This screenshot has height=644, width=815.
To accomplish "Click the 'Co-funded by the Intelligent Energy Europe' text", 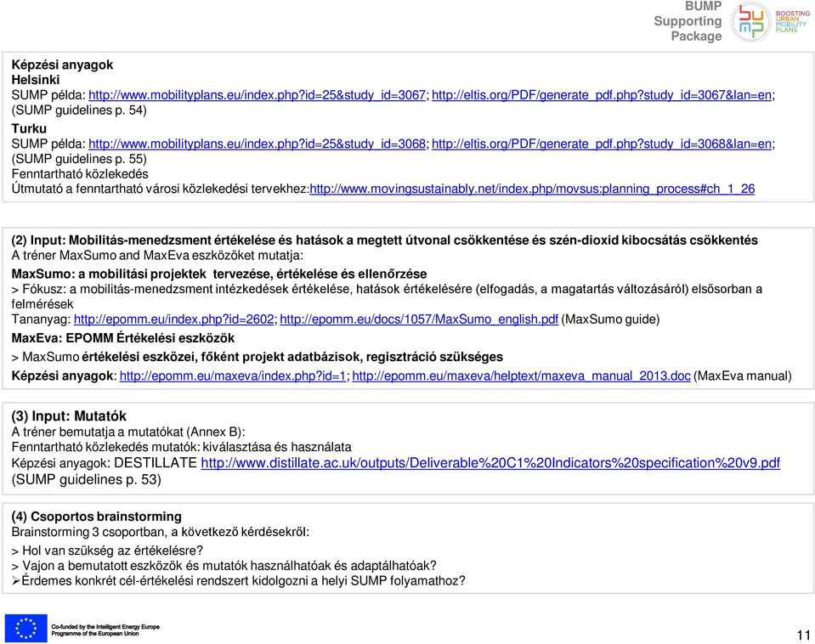I will point(105,630).
